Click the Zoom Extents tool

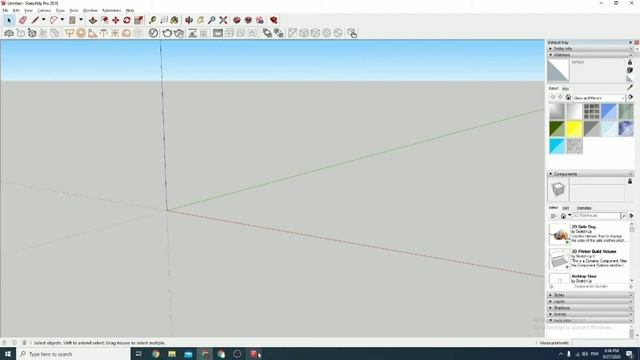(x=223, y=20)
